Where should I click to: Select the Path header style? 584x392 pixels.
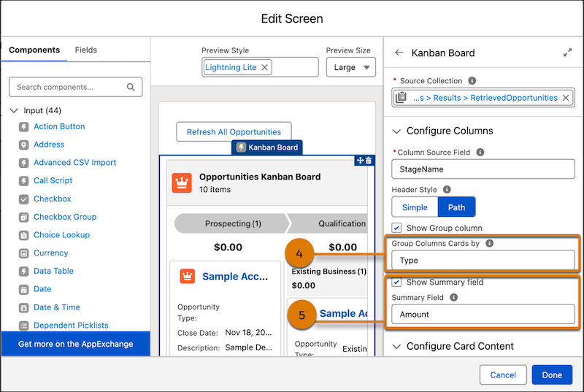[456, 207]
